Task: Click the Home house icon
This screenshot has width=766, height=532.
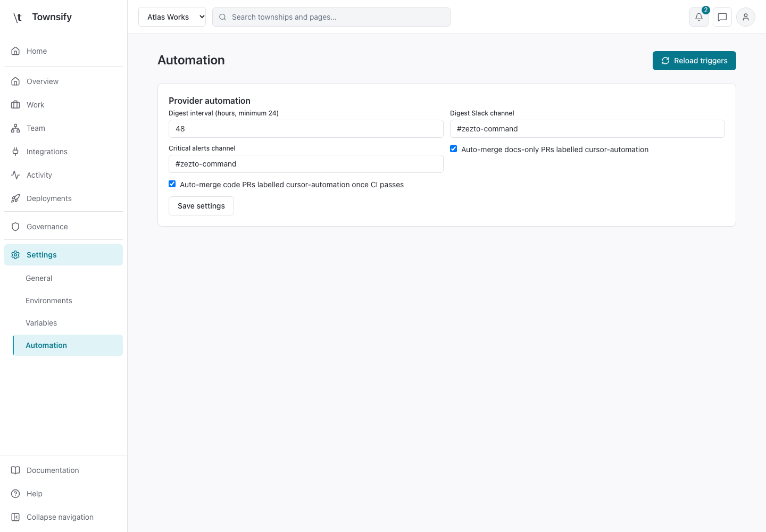Action: (x=15, y=51)
